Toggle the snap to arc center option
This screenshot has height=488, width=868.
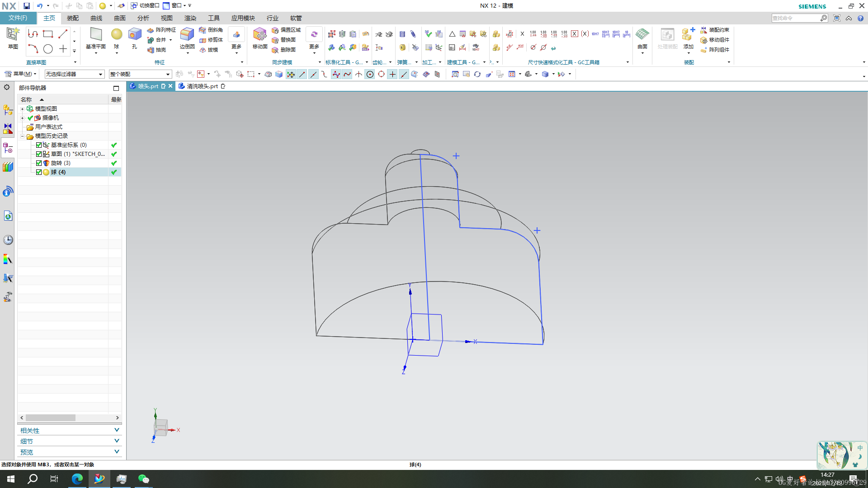[x=370, y=74]
